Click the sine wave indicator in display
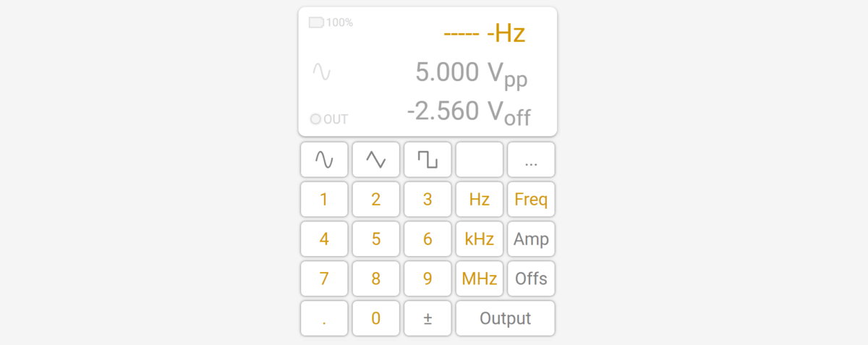 tap(322, 72)
